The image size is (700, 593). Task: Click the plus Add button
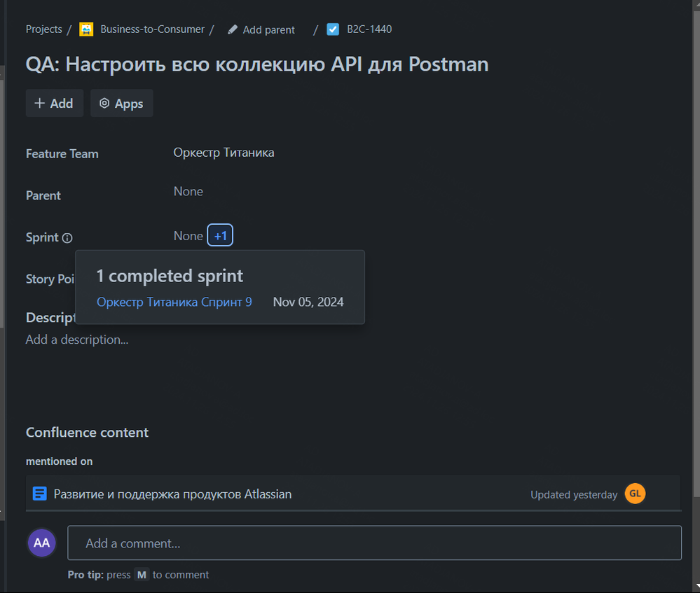click(x=55, y=103)
